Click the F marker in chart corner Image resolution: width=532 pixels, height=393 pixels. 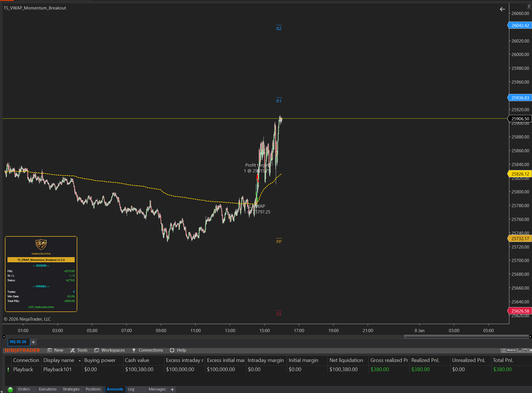click(x=529, y=6)
